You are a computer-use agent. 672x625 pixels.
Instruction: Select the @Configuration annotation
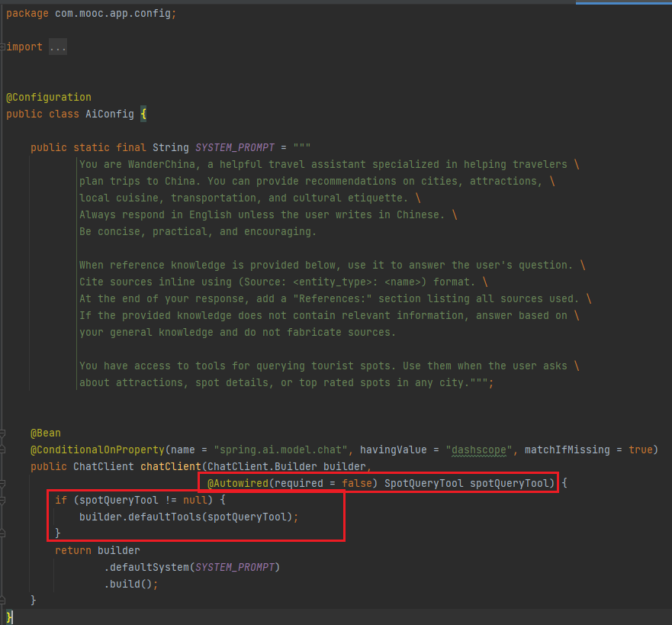[x=48, y=98]
